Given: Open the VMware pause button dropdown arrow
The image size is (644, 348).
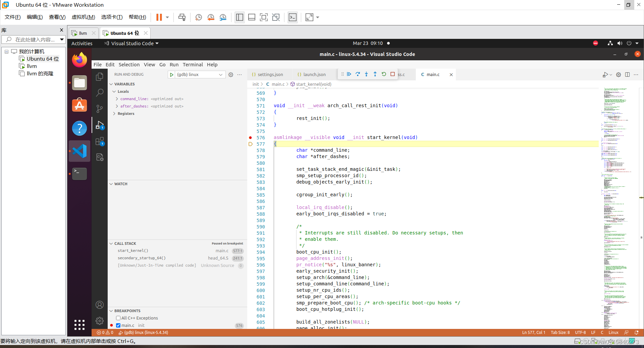Looking at the screenshot, I should [x=167, y=17].
